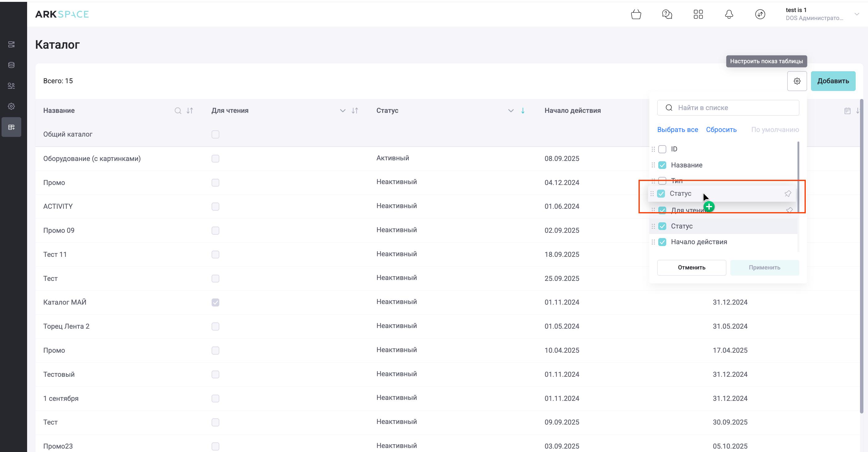
Task: Open the help chat icon
Action: click(x=667, y=14)
